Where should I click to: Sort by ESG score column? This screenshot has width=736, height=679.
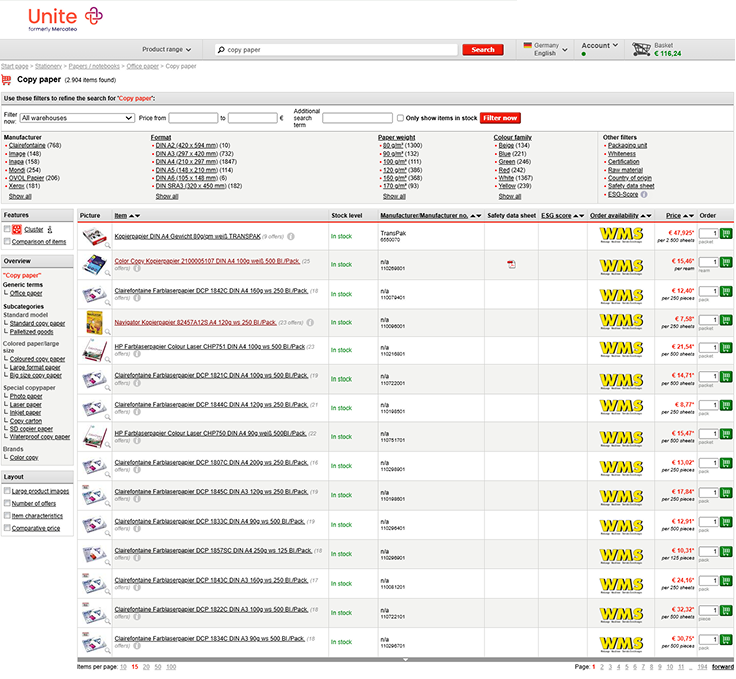pyautogui.click(x=556, y=216)
